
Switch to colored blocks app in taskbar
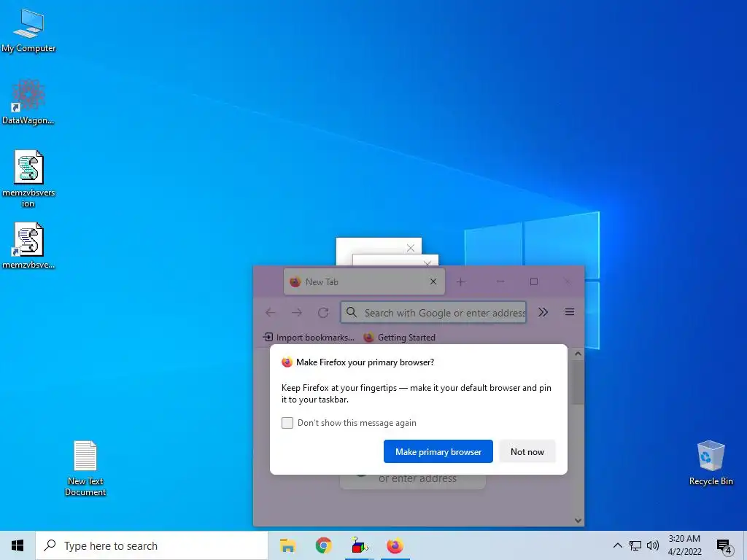tap(359, 545)
